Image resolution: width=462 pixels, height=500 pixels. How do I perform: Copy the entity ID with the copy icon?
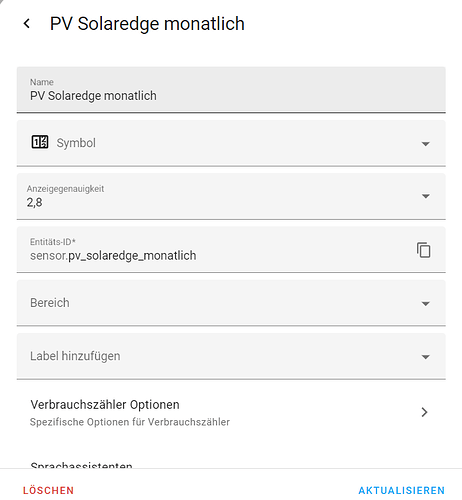point(424,250)
